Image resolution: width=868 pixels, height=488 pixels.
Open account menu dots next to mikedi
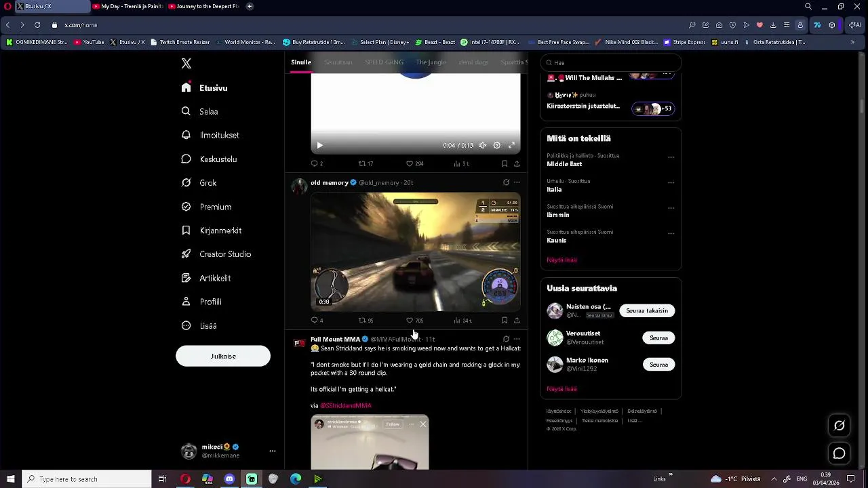273,451
